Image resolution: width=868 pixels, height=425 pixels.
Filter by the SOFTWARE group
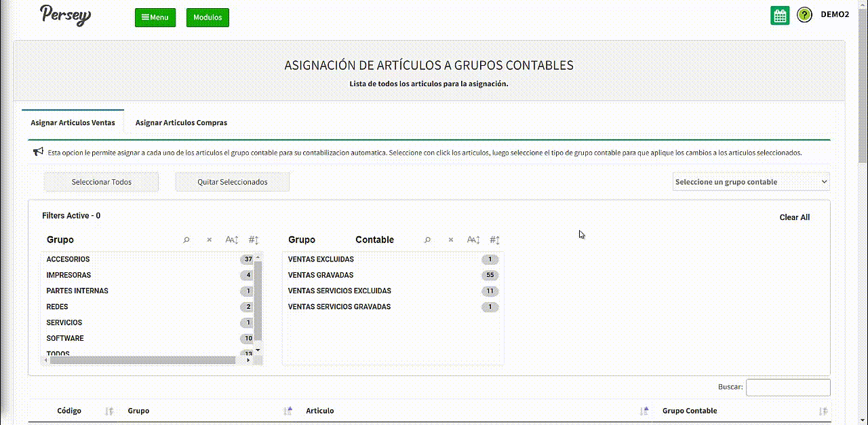(65, 338)
